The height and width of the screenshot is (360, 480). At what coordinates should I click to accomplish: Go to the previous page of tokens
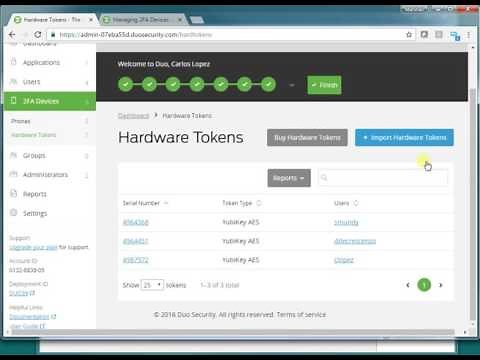click(408, 285)
